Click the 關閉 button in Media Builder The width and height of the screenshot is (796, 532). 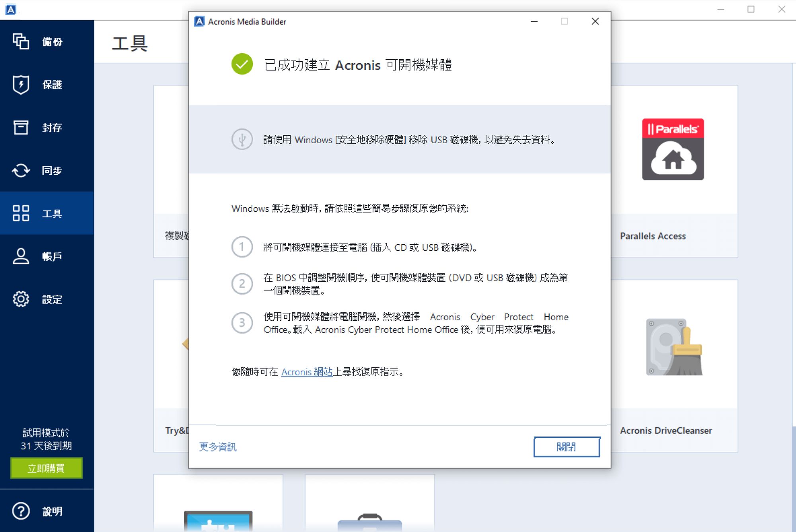(566, 447)
